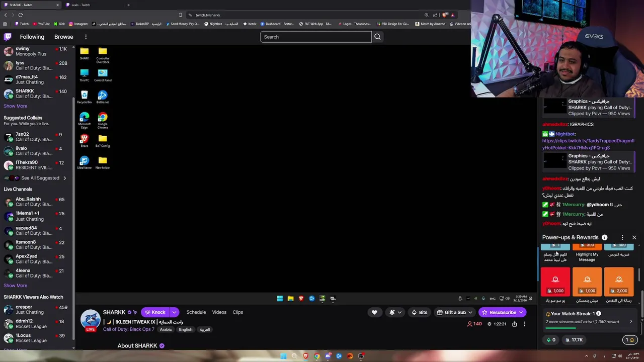The height and width of the screenshot is (362, 644).
Task: Click in the Twitch Search field
Action: pos(316,37)
